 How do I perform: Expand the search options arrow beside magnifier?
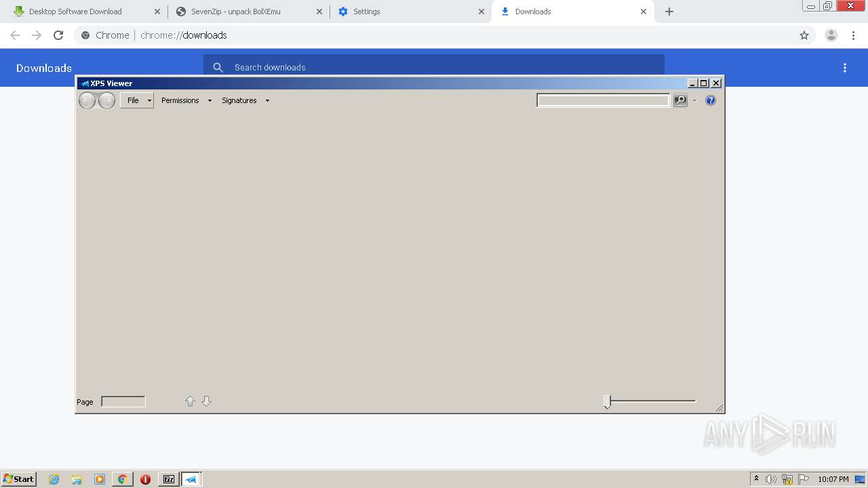pos(694,101)
